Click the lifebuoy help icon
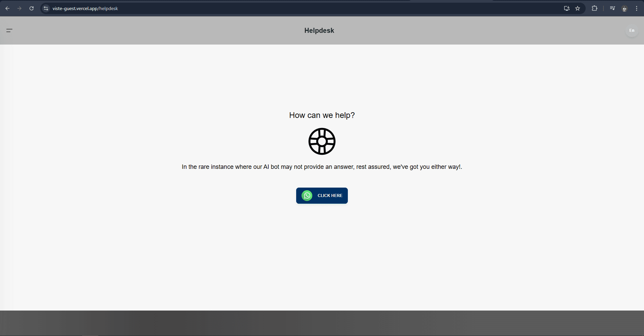Screen dimensions: 644x336 (x=322, y=141)
